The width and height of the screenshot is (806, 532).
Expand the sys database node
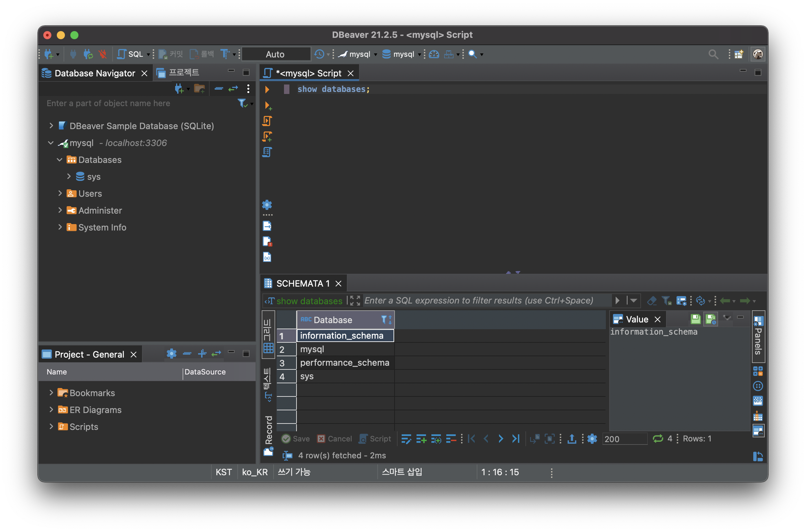pyautogui.click(x=69, y=176)
